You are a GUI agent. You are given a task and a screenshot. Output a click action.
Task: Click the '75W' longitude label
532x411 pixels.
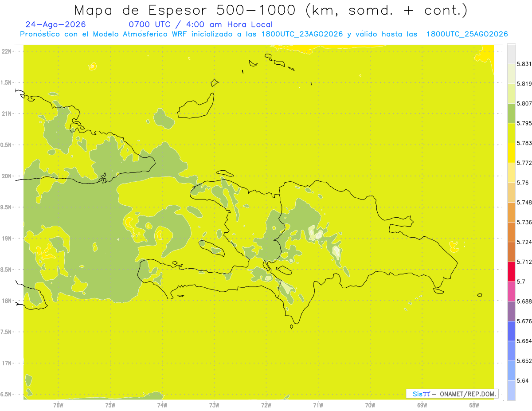(x=110, y=405)
